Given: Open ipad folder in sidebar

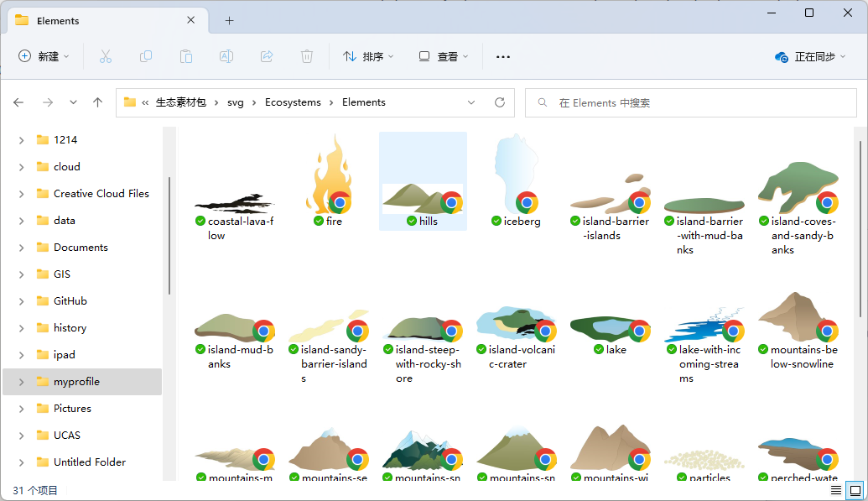Looking at the screenshot, I should [65, 355].
